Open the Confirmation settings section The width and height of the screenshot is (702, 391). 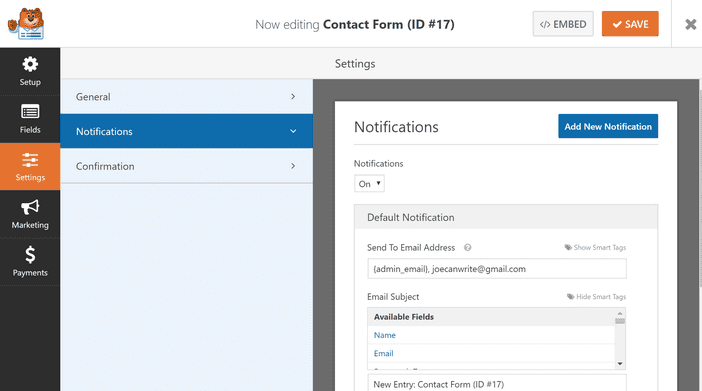point(186,166)
